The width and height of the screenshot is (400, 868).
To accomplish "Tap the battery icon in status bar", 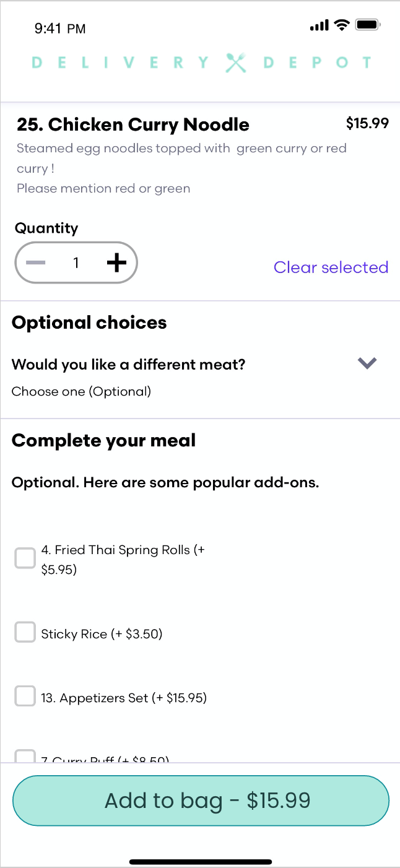I will 368,25.
